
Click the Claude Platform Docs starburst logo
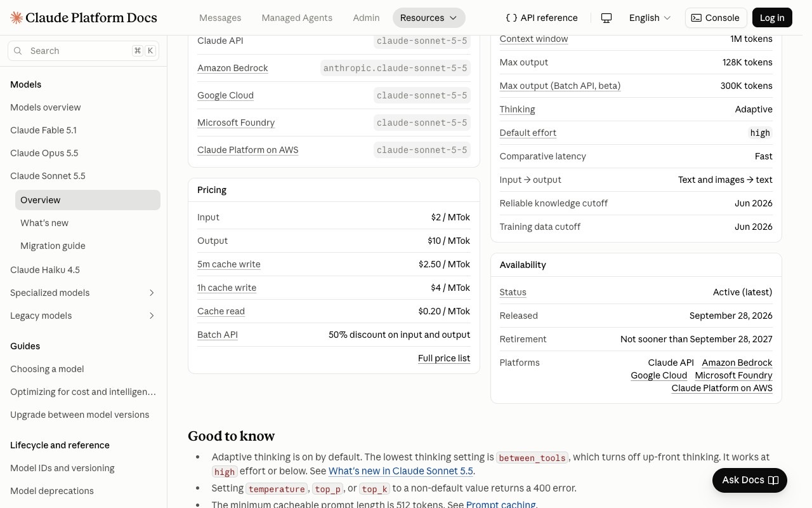(x=17, y=18)
